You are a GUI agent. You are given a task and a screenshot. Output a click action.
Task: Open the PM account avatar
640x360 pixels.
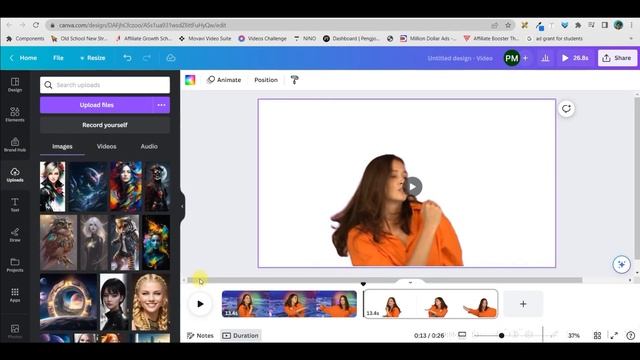coord(512,58)
